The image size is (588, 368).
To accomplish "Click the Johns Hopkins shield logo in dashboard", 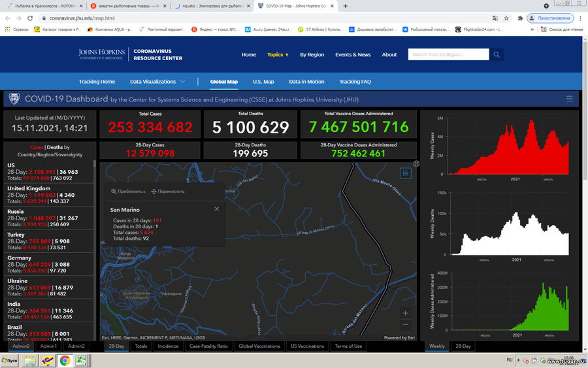I will pos(14,99).
